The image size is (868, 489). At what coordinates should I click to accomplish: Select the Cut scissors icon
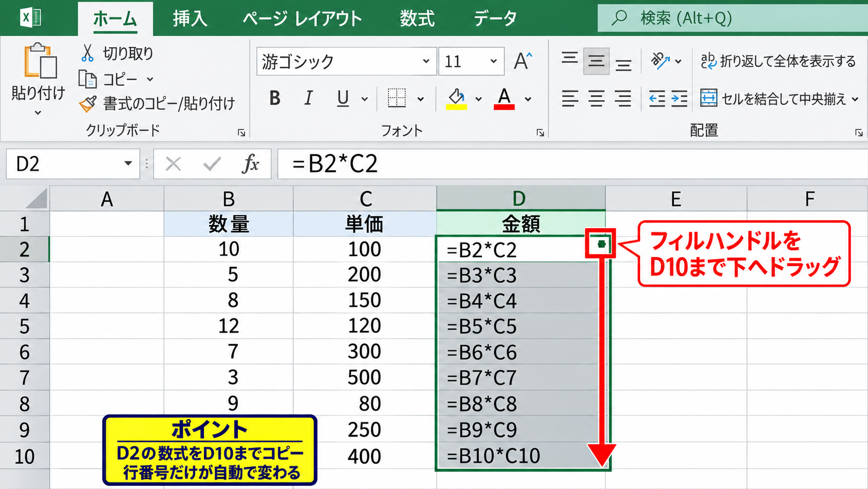(x=87, y=53)
